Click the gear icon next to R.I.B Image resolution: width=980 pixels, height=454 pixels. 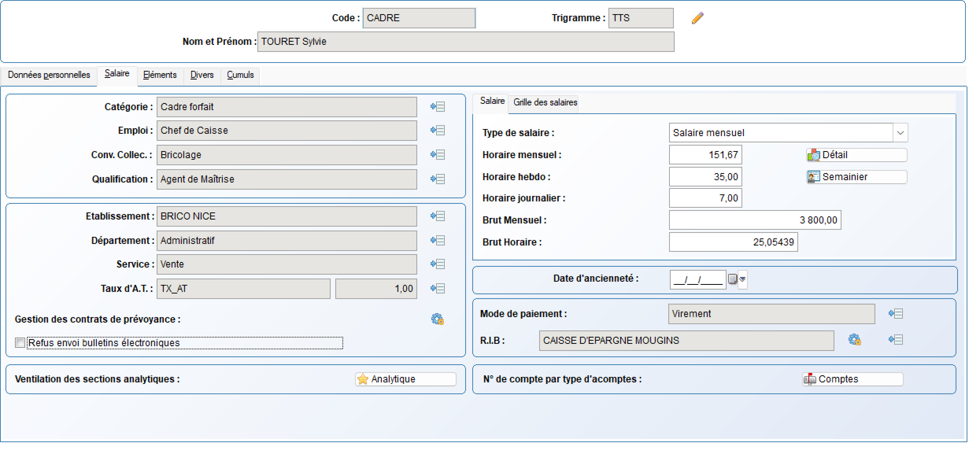click(854, 340)
